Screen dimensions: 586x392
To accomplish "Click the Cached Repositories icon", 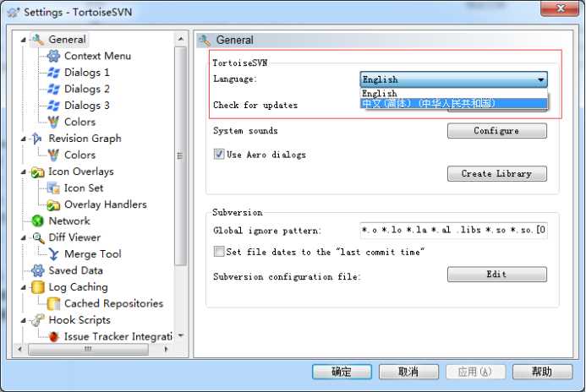I will (x=53, y=303).
